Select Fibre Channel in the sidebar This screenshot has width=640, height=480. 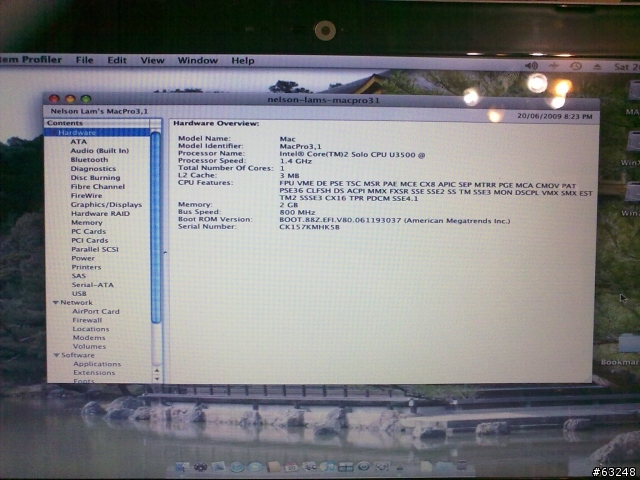(x=98, y=187)
